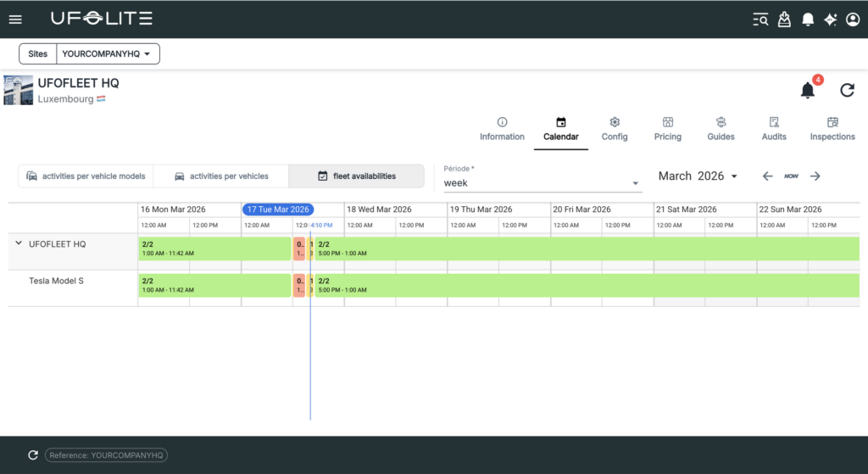This screenshot has height=474, width=868.
Task: Click the AI sparkle icon in header
Action: (831, 19)
